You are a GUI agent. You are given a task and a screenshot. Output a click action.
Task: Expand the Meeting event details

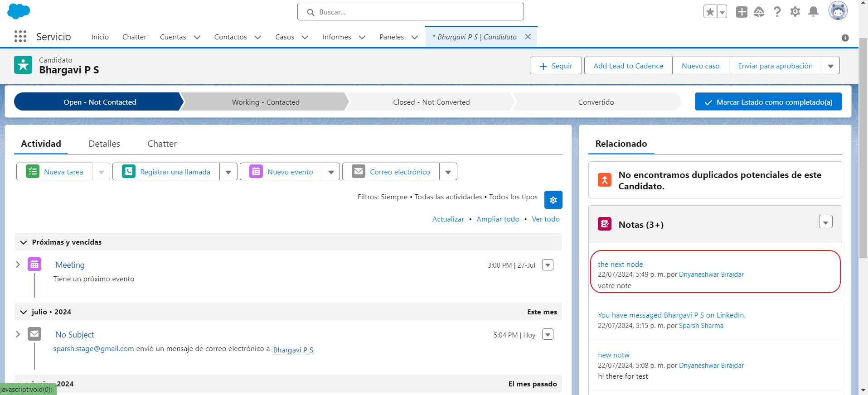coord(18,265)
